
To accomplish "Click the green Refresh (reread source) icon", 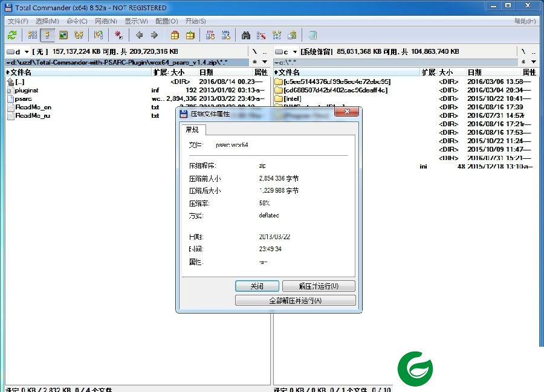I will pyautogui.click(x=13, y=35).
